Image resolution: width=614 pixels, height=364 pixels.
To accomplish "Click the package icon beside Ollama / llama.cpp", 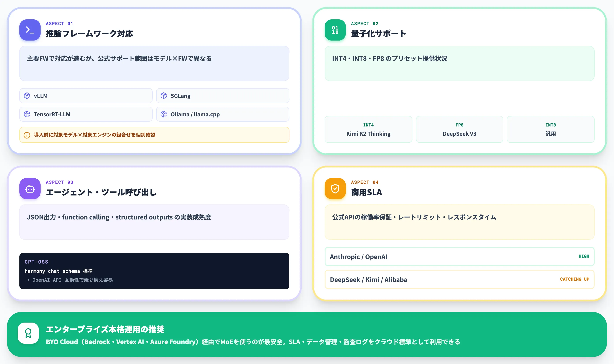I will point(164,114).
